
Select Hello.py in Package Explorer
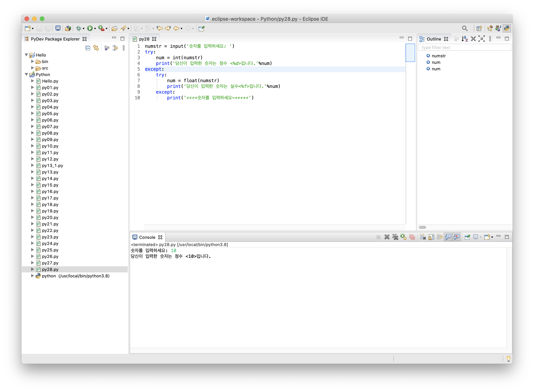click(50, 81)
